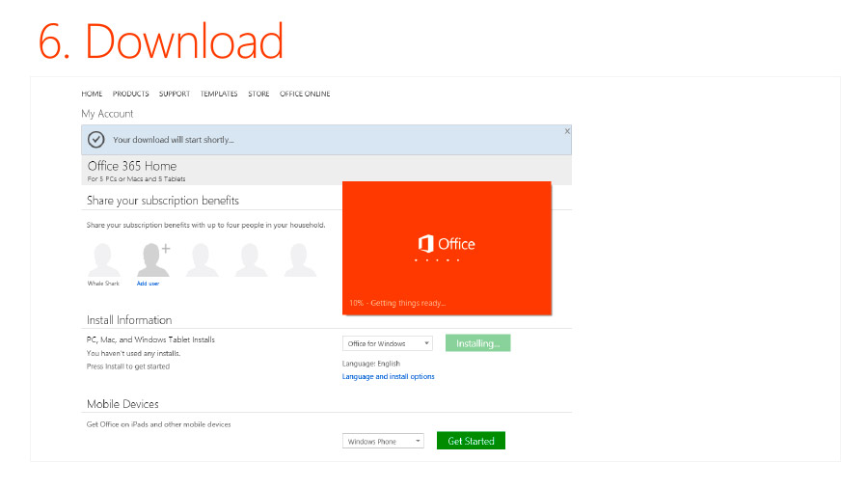Click the My Account heading
The image size is (868, 488).
(107, 114)
